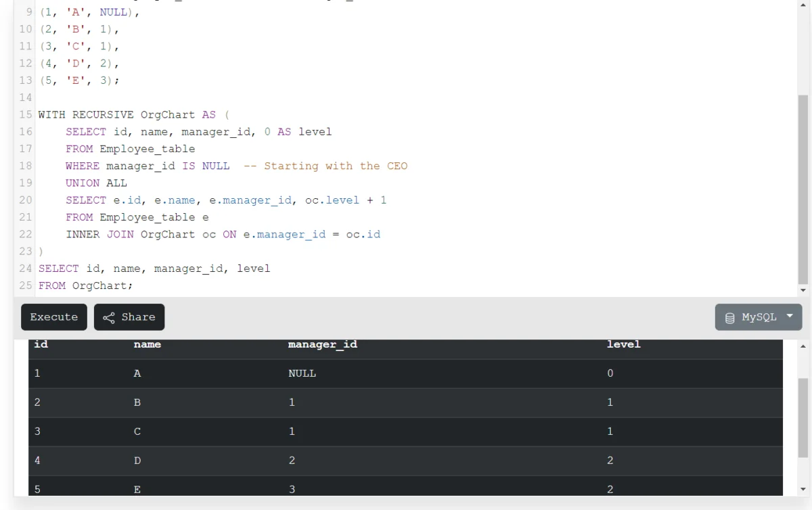Click the 'FROM OrgChart;' line in editor
Screen dimensions: 812x510
[x=85, y=285]
